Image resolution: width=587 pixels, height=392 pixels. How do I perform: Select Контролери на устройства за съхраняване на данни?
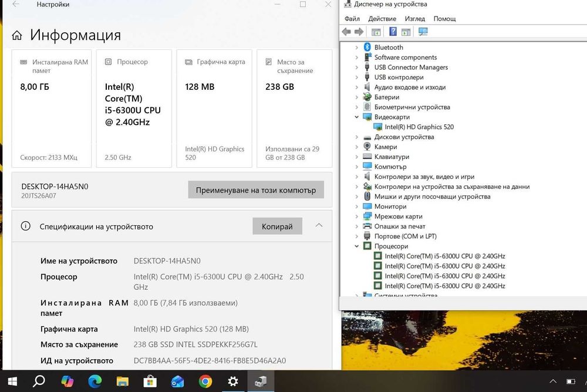coord(452,187)
